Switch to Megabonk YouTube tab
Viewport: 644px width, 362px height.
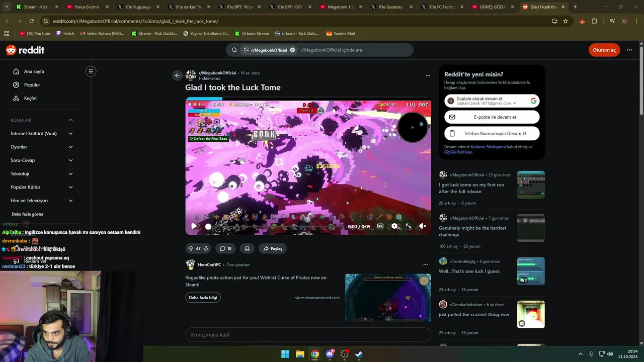coord(341,7)
